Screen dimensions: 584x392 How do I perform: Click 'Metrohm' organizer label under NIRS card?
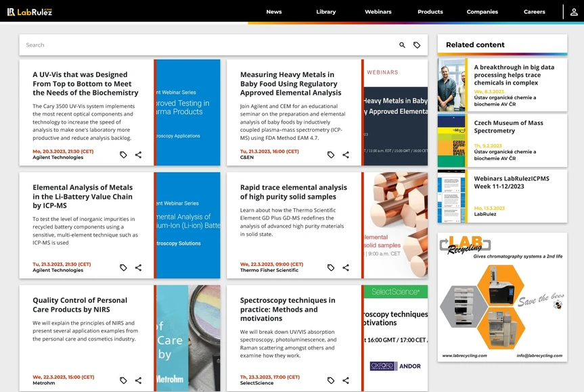(x=43, y=383)
